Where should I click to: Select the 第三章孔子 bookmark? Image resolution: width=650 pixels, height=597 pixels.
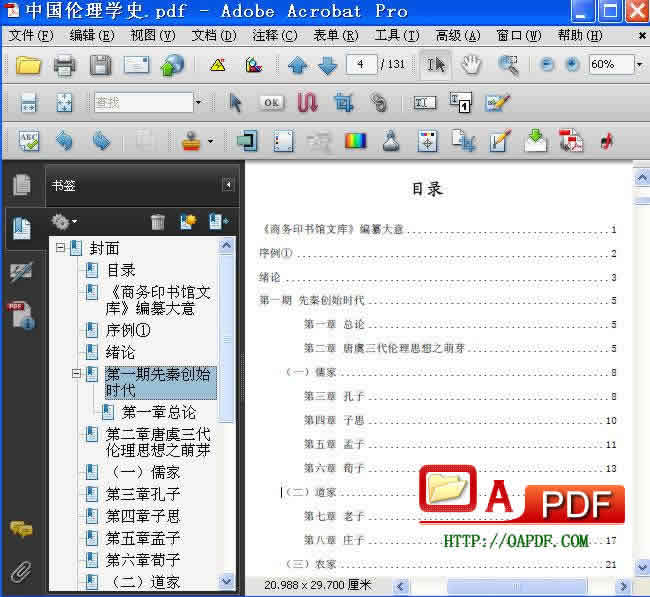pos(143,495)
